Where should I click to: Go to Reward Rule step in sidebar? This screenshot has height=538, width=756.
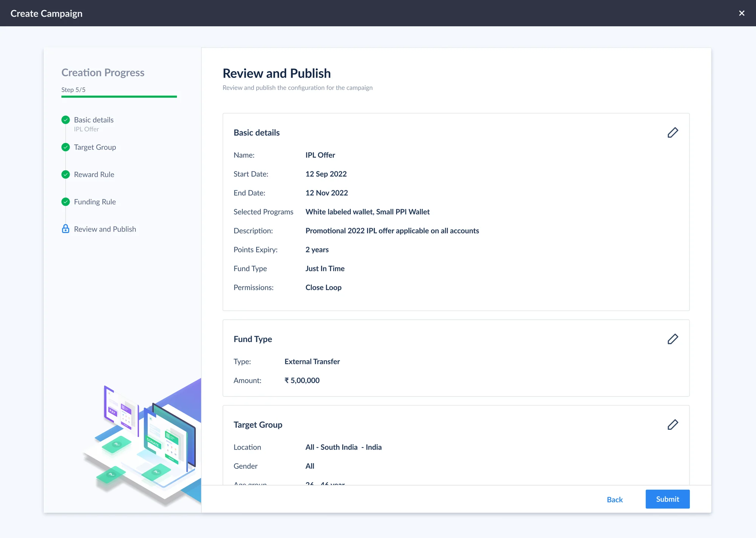point(94,174)
